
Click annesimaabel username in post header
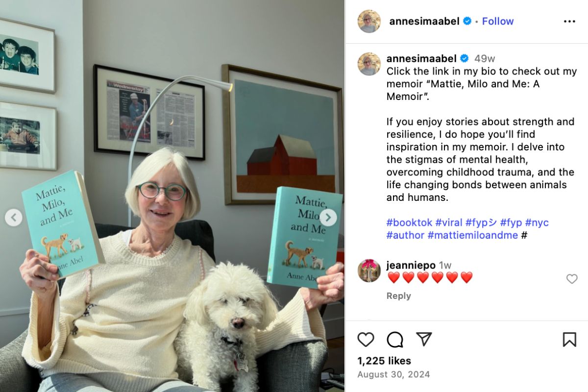tap(424, 21)
